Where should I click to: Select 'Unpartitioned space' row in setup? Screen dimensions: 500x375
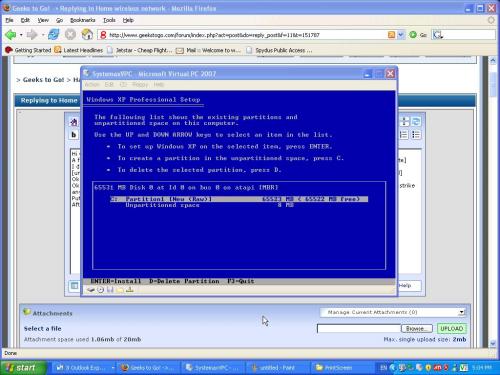[x=209, y=205]
